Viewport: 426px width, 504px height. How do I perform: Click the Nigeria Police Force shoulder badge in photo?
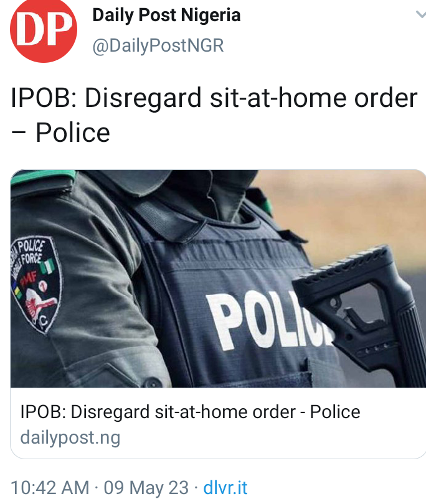click(36, 284)
